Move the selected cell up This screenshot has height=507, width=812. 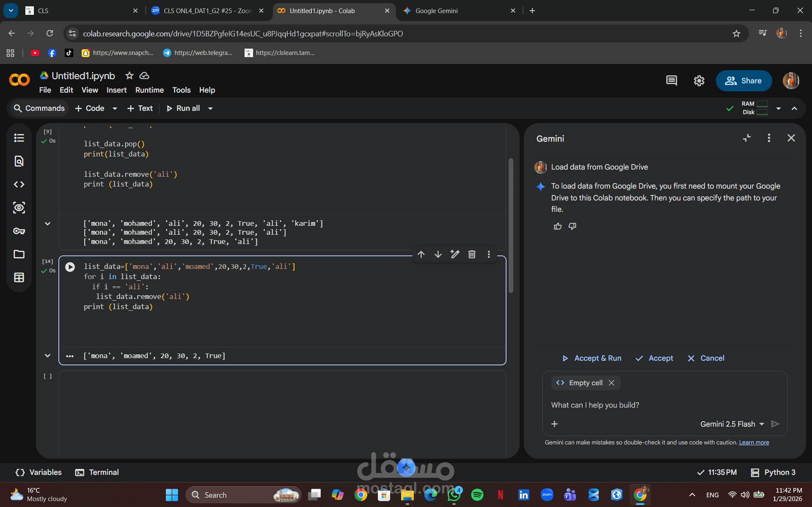coord(421,254)
